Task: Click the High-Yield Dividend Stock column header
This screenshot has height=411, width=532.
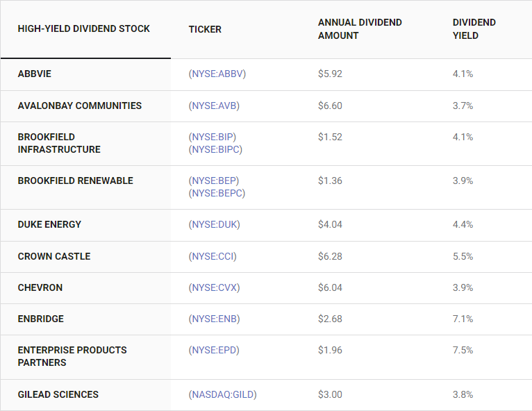Action: coord(84,29)
